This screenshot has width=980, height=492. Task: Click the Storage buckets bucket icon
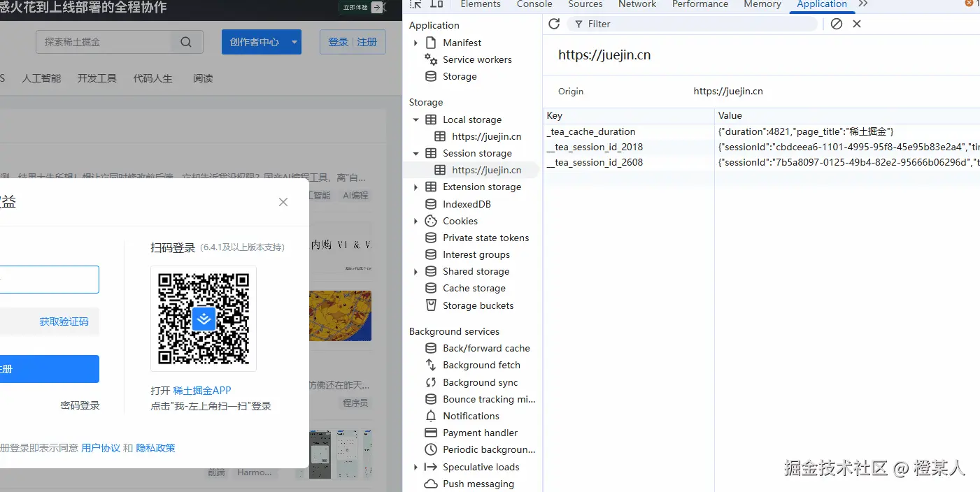pos(431,305)
